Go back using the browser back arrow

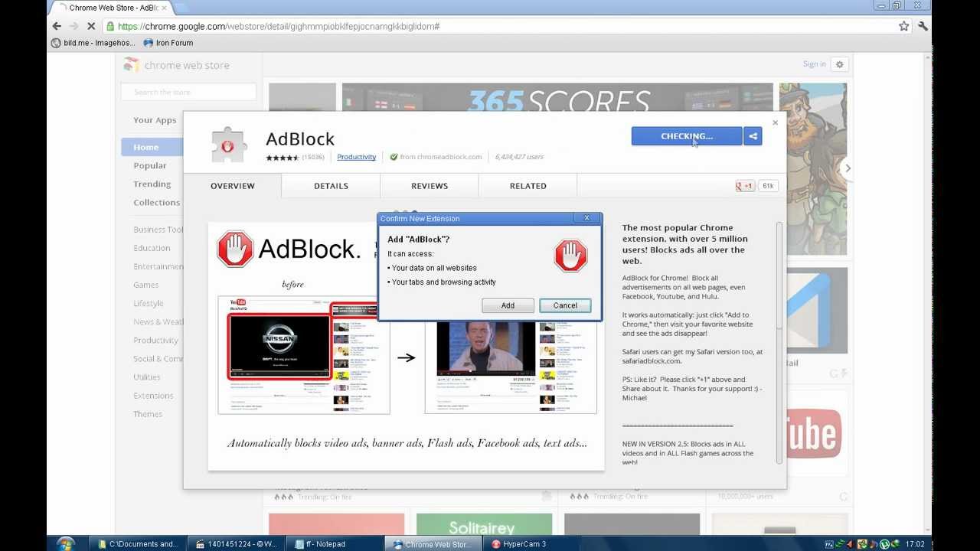(x=57, y=26)
